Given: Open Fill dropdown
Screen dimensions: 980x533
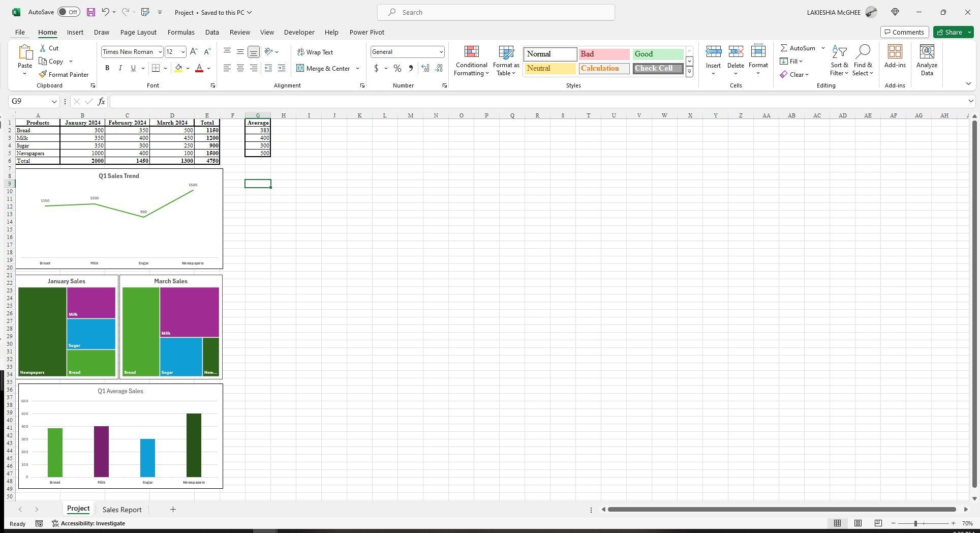Looking at the screenshot, I should point(791,62).
